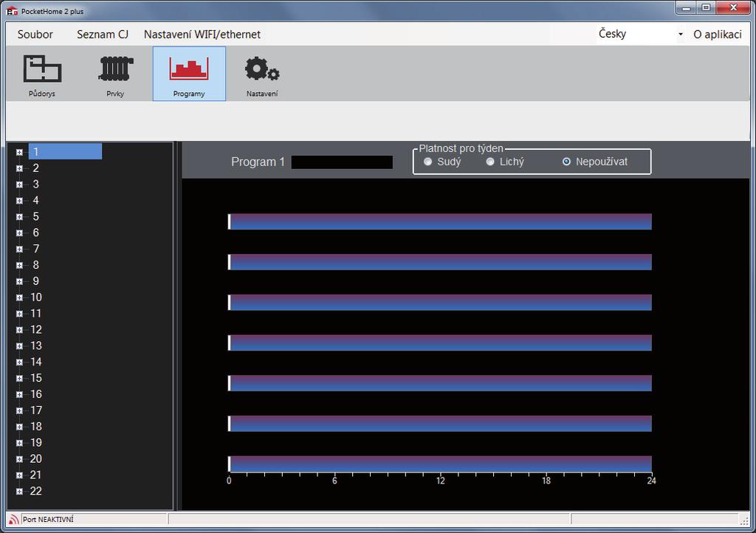Select program 19 in the tree
Image resolution: width=756 pixels, height=533 pixels.
click(36, 443)
